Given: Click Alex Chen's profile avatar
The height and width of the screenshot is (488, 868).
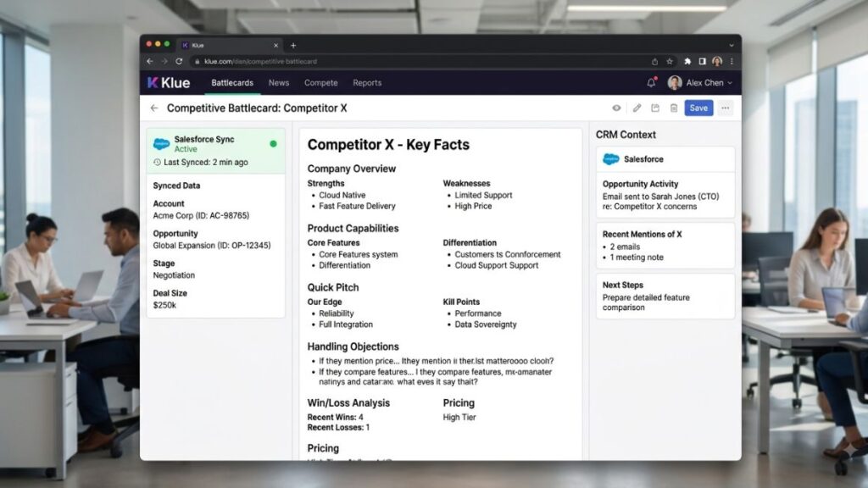Looking at the screenshot, I should (x=674, y=83).
